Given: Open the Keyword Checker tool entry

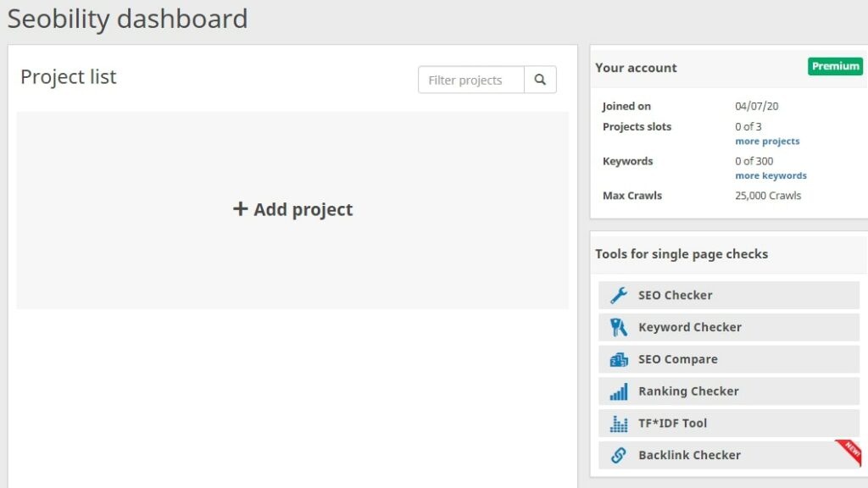Looking at the screenshot, I should 728,327.
